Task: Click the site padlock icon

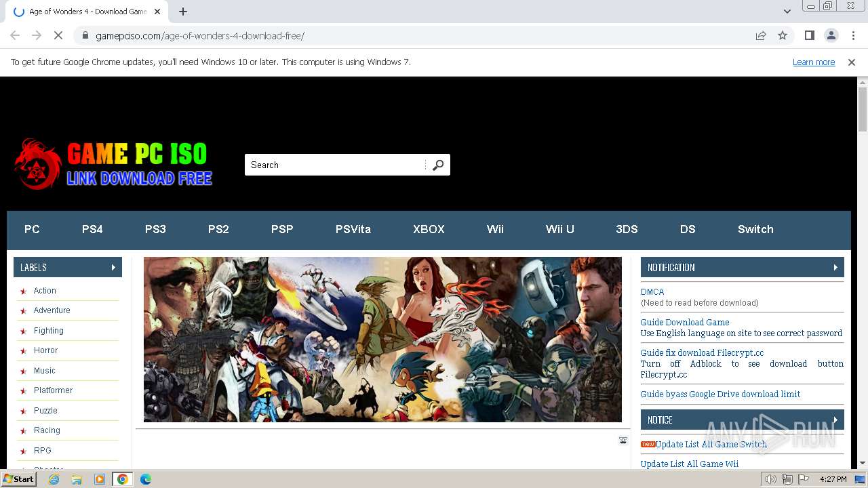Action: (x=85, y=35)
